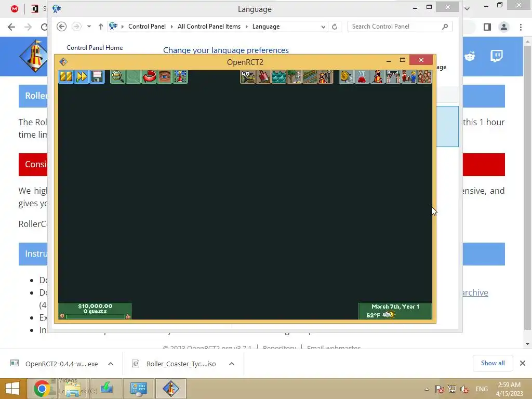532x399 pixels.
Task: Switch to Chrome in taskbar
Action: (x=42, y=389)
